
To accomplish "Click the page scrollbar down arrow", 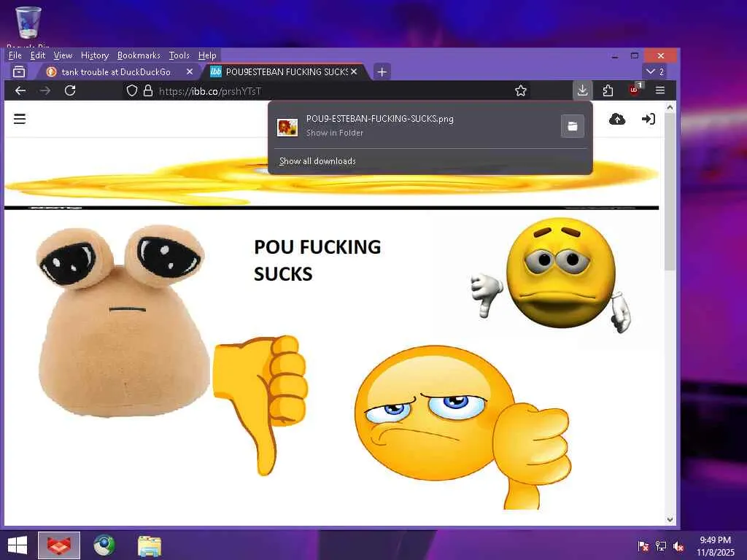I will coord(670,519).
